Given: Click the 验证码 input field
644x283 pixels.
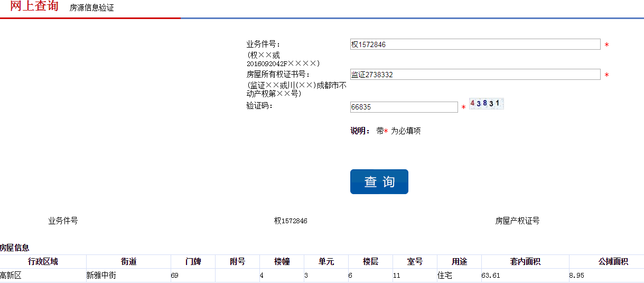Looking at the screenshot, I should click(x=404, y=107).
